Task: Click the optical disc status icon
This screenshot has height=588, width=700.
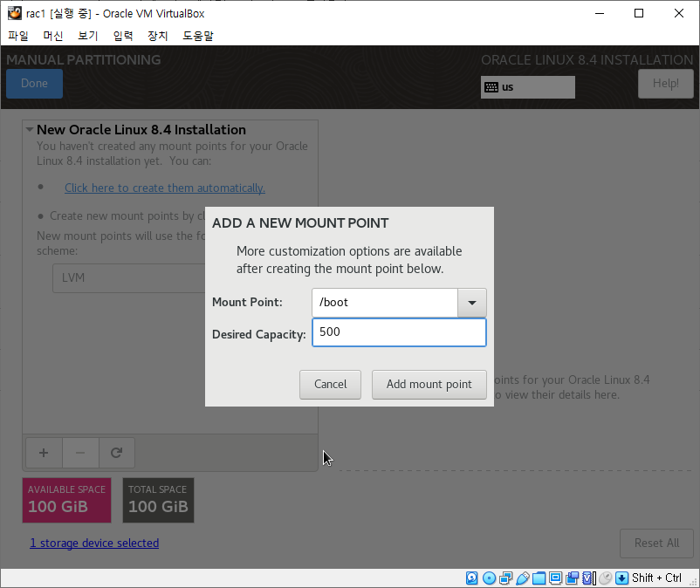Action: [x=490, y=578]
